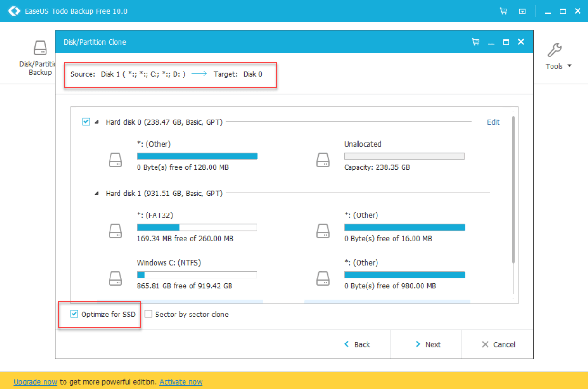Enable Sector by sector clone
Screen dimensions: 588x389
(148, 314)
